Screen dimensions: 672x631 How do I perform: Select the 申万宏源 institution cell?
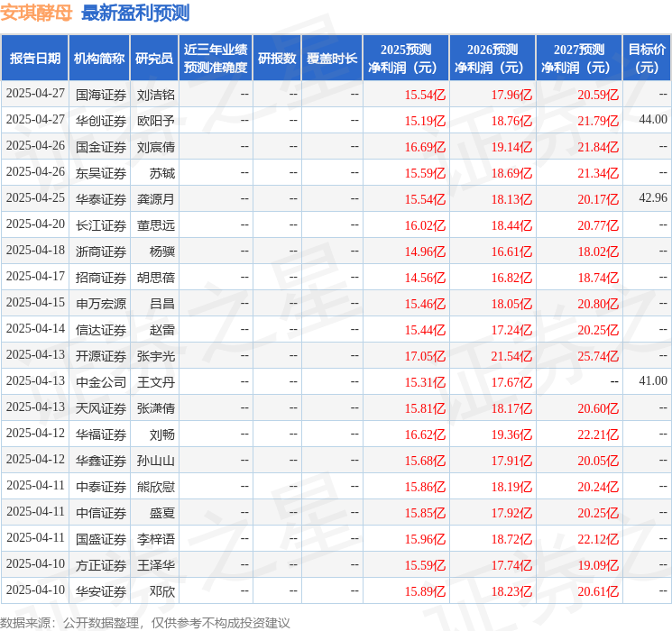(101, 304)
